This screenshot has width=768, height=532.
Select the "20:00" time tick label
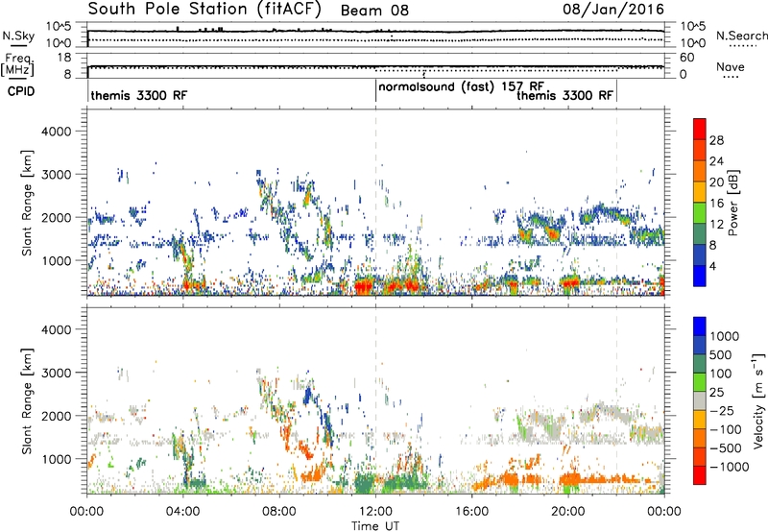(568, 512)
